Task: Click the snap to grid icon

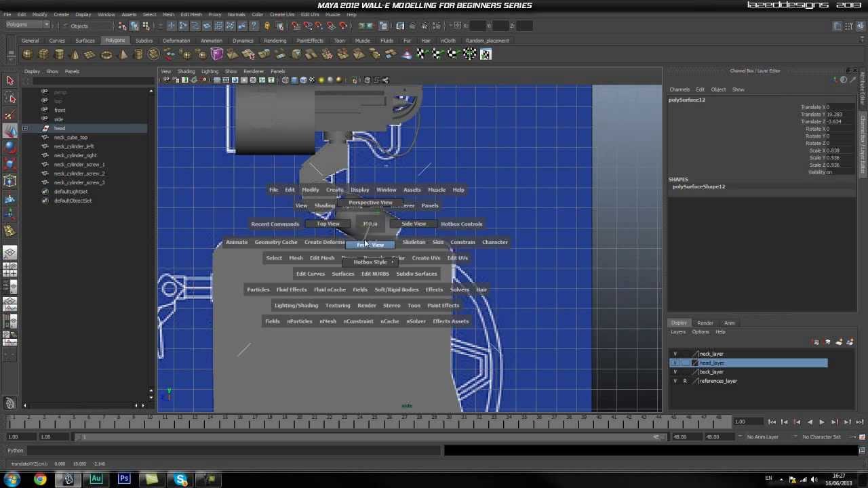Action: tap(296, 26)
